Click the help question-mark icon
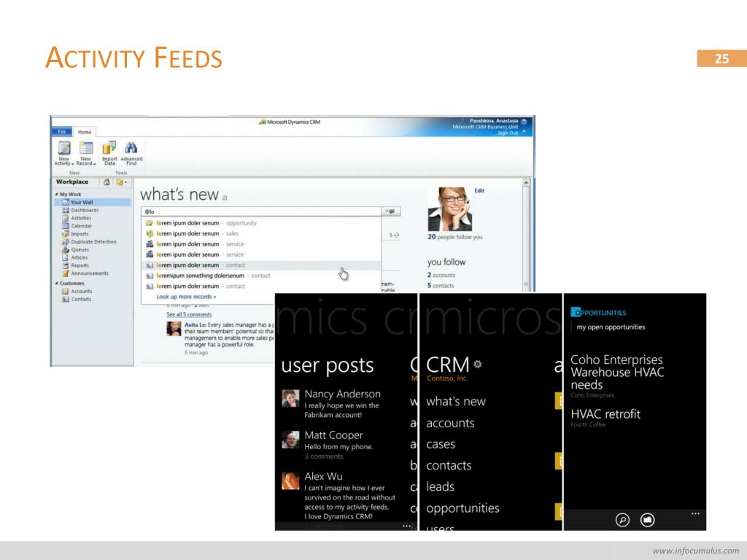The height and width of the screenshot is (560, 747). click(x=524, y=122)
